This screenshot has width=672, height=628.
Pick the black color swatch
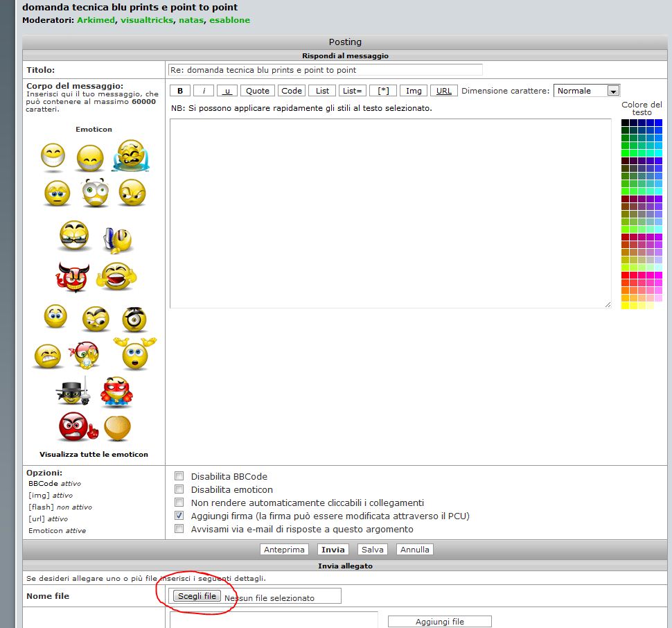626,123
